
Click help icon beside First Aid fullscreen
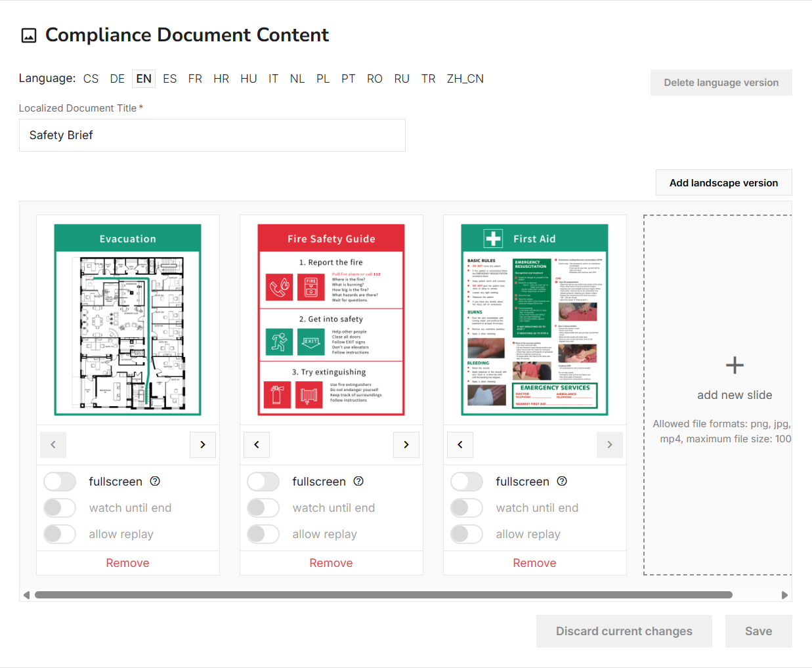[562, 481]
